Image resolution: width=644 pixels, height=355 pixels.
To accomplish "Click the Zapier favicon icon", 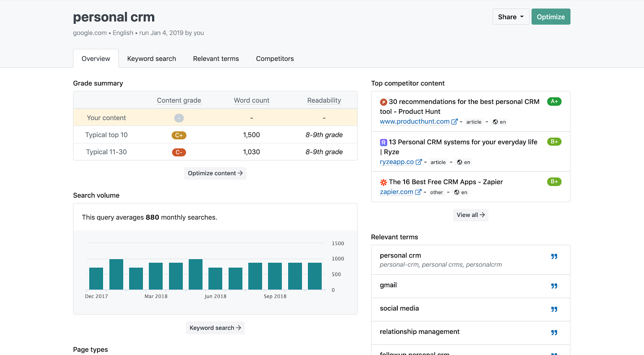I will 384,182.
